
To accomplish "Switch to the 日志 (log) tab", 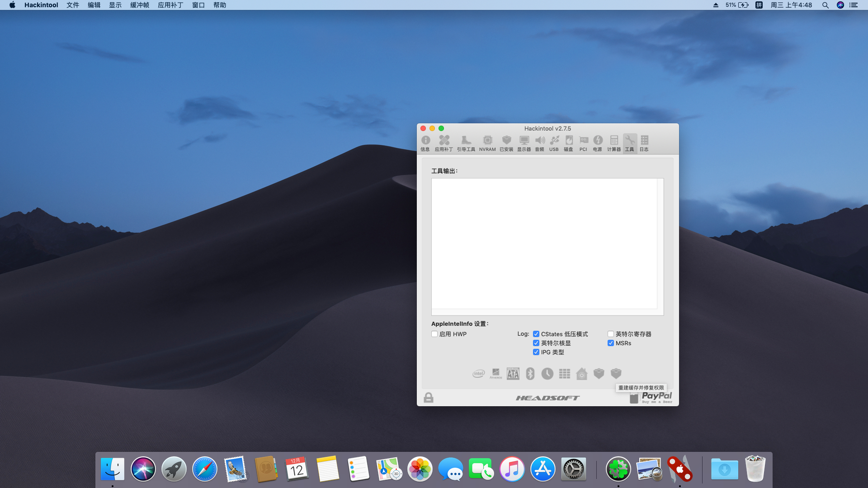I will (x=644, y=143).
